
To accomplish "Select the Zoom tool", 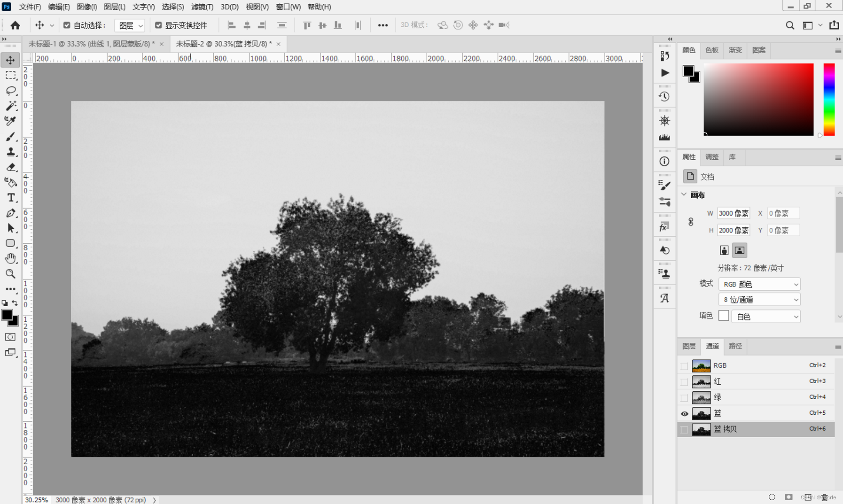I will 10,274.
